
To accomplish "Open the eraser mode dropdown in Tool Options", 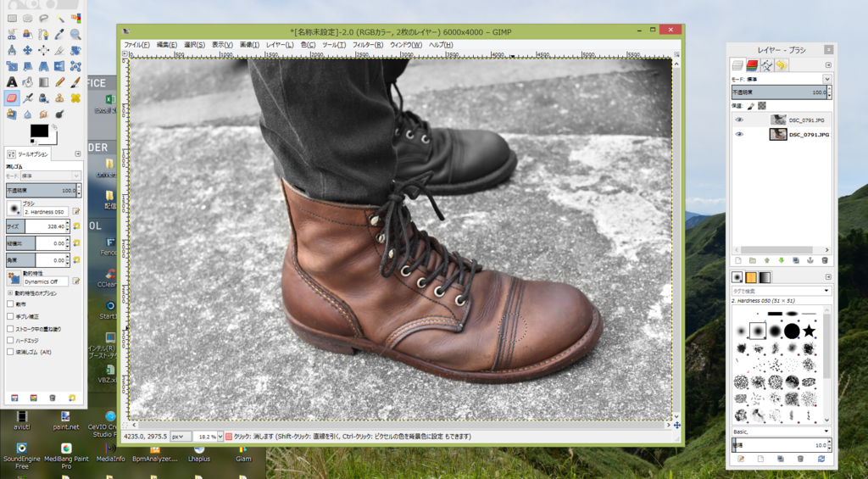I will point(51,175).
